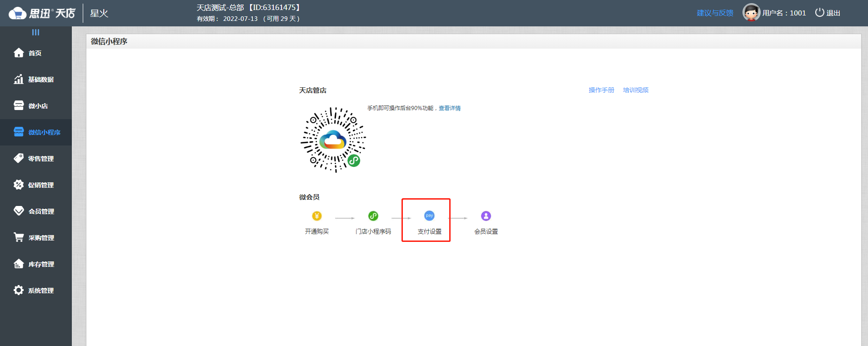Click the 微信小程序 sidebar icon
Screen dimensions: 868x346
19,132
